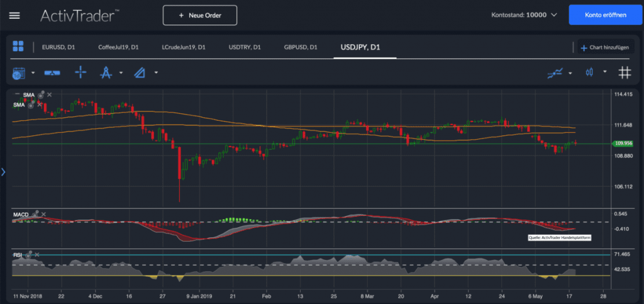Toggle the chart grid hash icon
This screenshot has height=304, width=644.
[x=625, y=73]
